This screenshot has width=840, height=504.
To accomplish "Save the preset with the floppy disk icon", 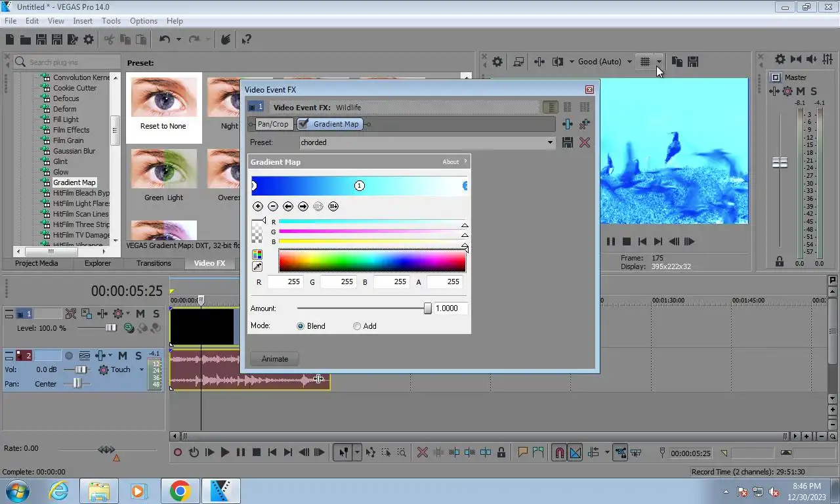I will pyautogui.click(x=568, y=142).
